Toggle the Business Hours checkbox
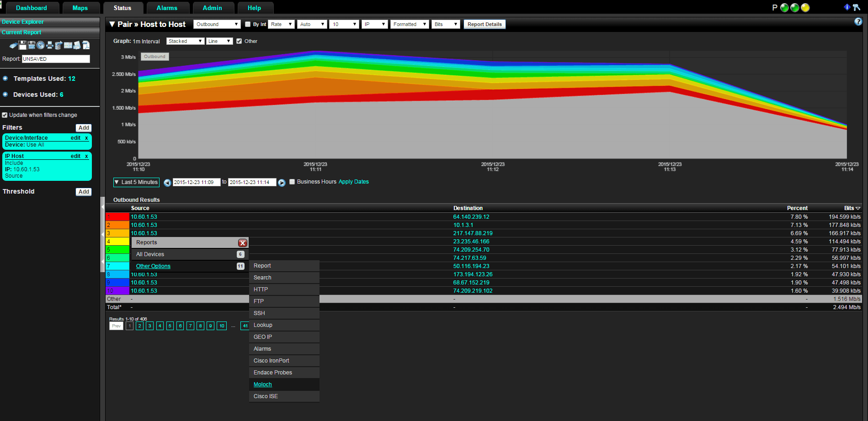The image size is (868, 421). [292, 182]
